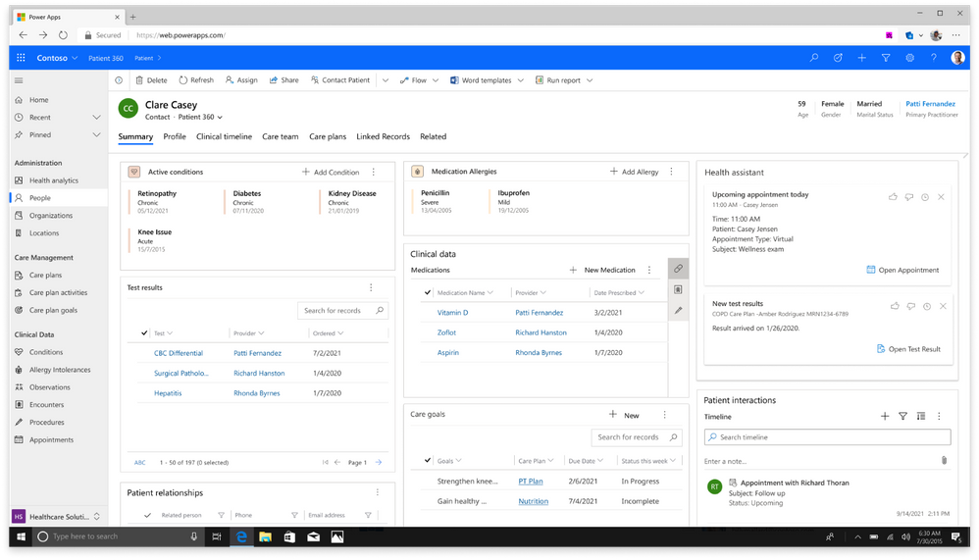Open the Related tab
Image resolution: width=979 pixels, height=560 pixels.
pos(433,136)
